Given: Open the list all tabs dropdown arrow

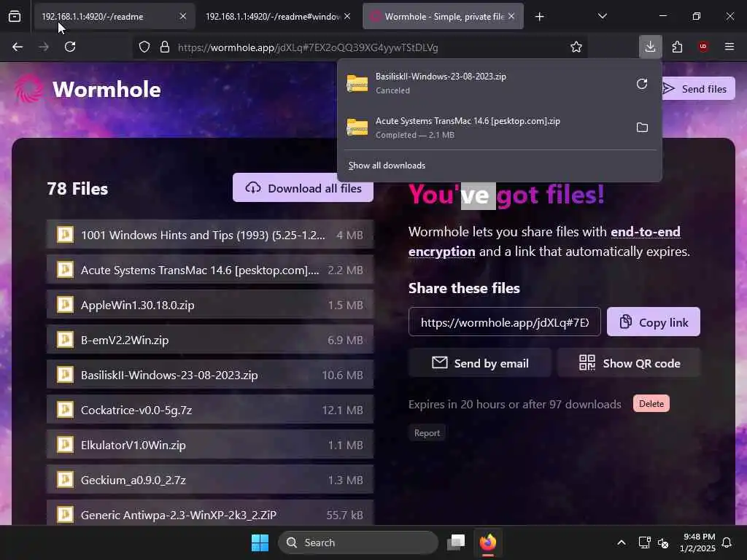Looking at the screenshot, I should coord(602,16).
